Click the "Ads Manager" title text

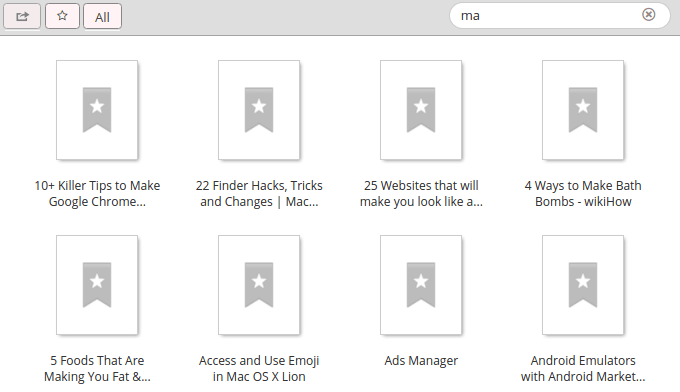[421, 361]
